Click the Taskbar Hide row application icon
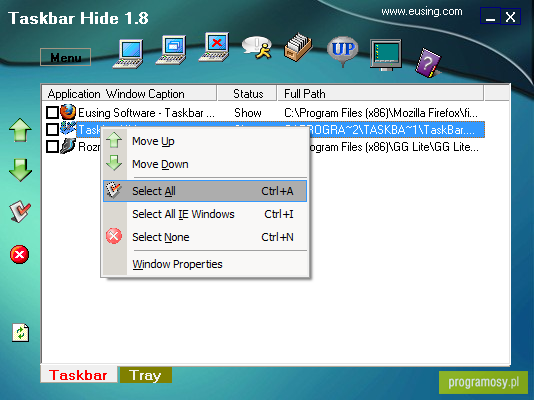The height and width of the screenshot is (400, 534). (x=68, y=129)
